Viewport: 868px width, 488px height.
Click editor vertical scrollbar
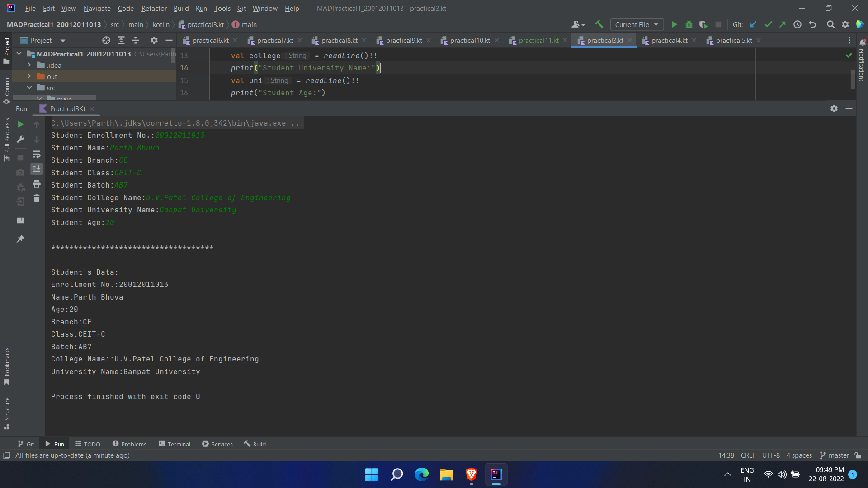(853, 79)
